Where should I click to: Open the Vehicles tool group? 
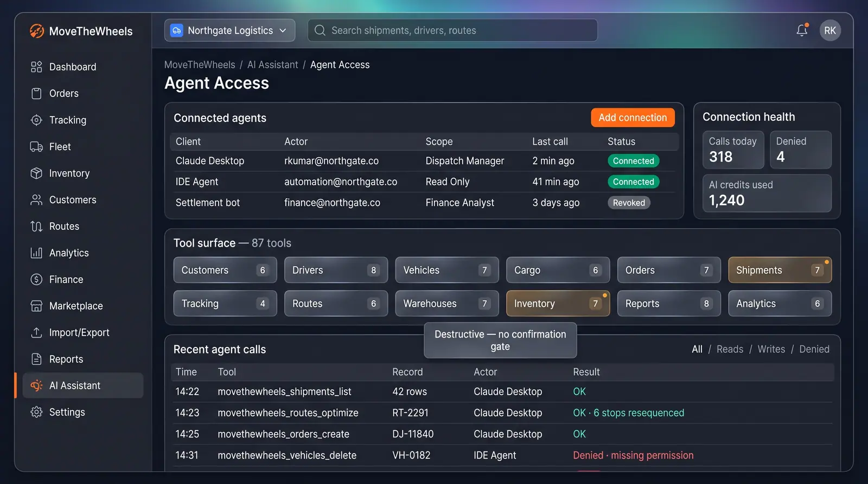coord(447,270)
